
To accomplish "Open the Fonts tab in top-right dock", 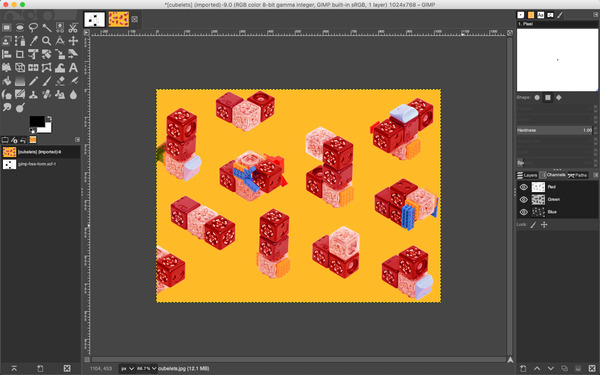I will (x=540, y=15).
